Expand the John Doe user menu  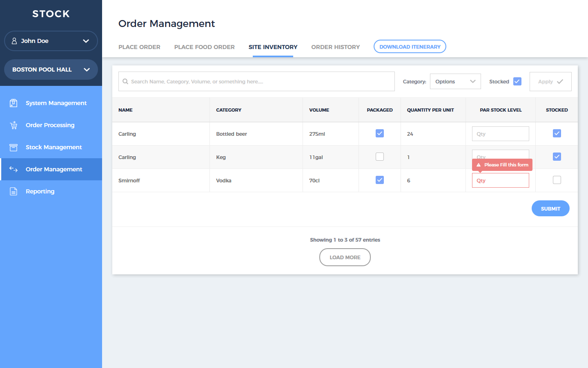86,41
